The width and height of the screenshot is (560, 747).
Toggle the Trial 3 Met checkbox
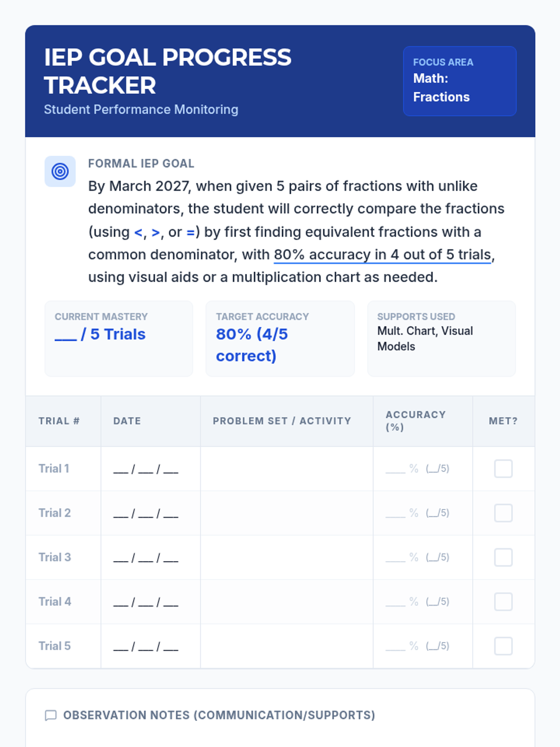[503, 557]
